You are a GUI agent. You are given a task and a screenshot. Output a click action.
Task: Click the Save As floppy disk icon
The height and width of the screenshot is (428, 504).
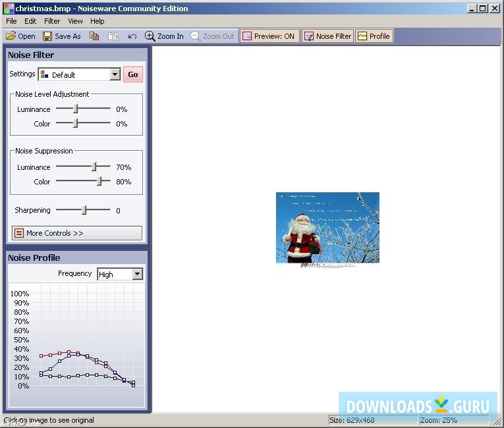pos(47,36)
